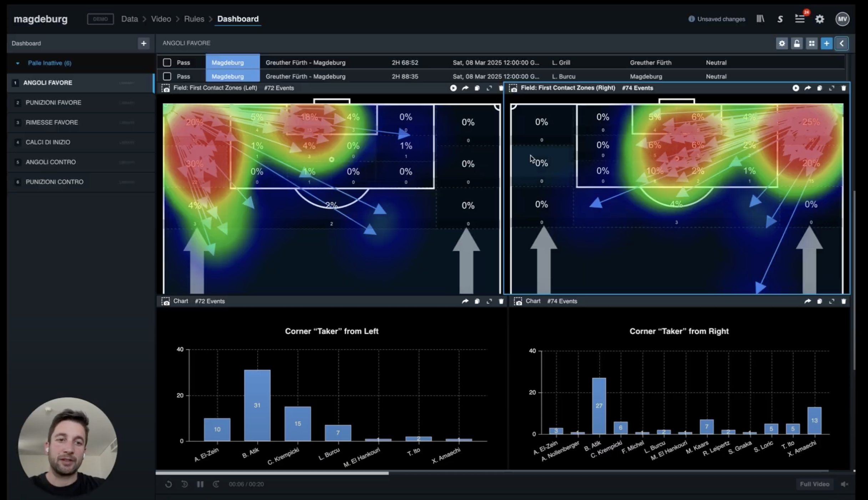868x500 pixels.
Task: Open the library books icon
Action: 760,19
